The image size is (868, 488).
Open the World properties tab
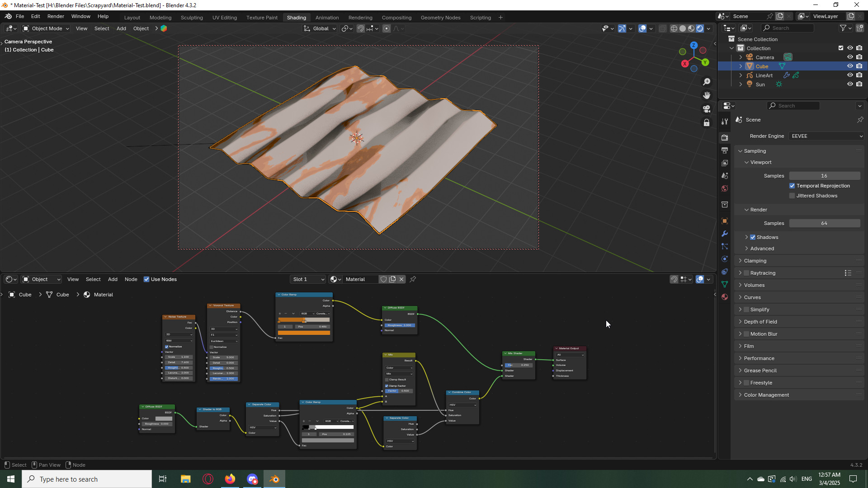[725, 188]
